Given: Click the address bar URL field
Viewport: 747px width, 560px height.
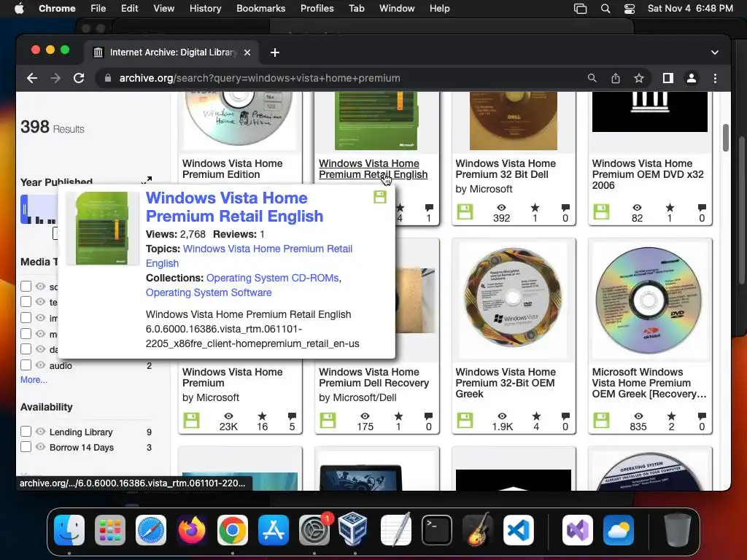Looking at the screenshot, I should [260, 78].
